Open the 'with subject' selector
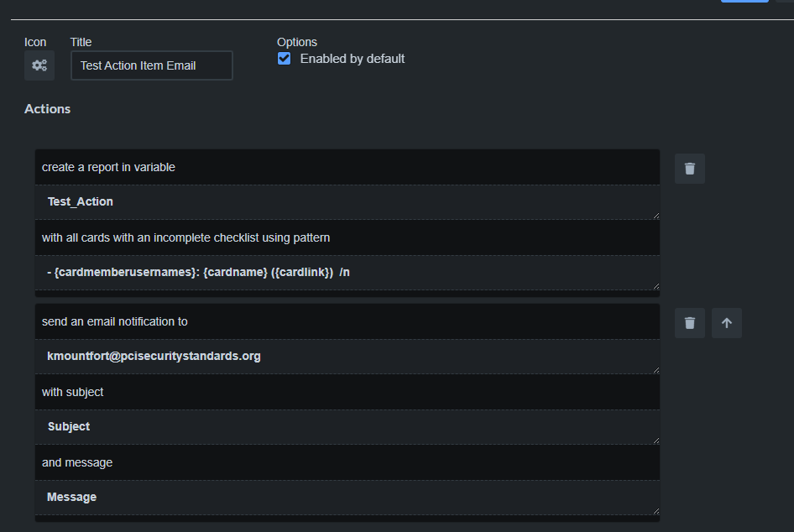This screenshot has width=794, height=532. pos(347,392)
